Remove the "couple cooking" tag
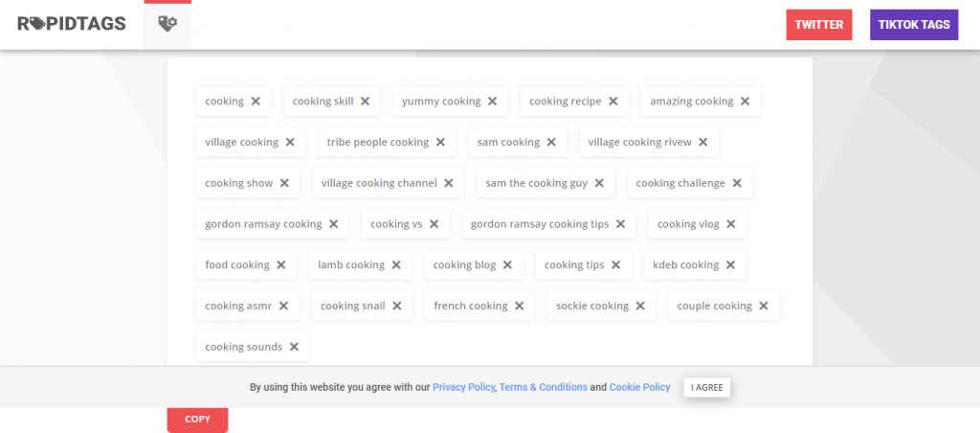Viewport: 980px width, 433px height. [763, 307]
